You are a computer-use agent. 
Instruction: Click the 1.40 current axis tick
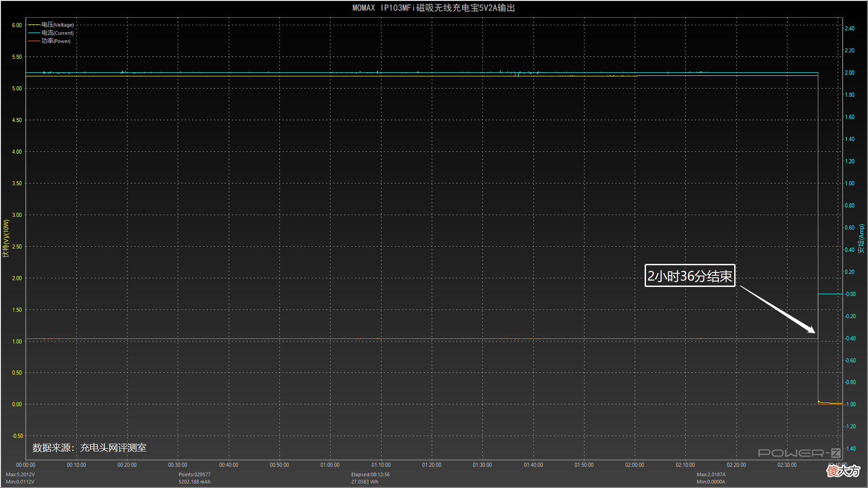click(849, 139)
